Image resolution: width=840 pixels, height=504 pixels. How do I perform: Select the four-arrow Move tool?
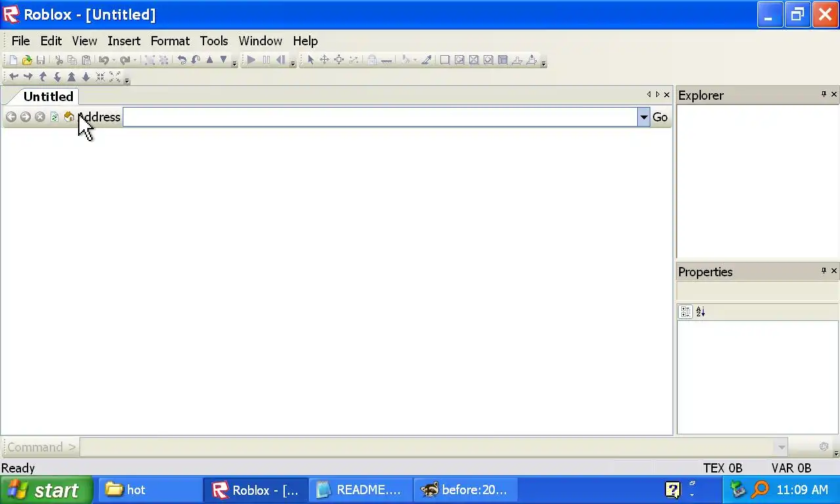[324, 60]
